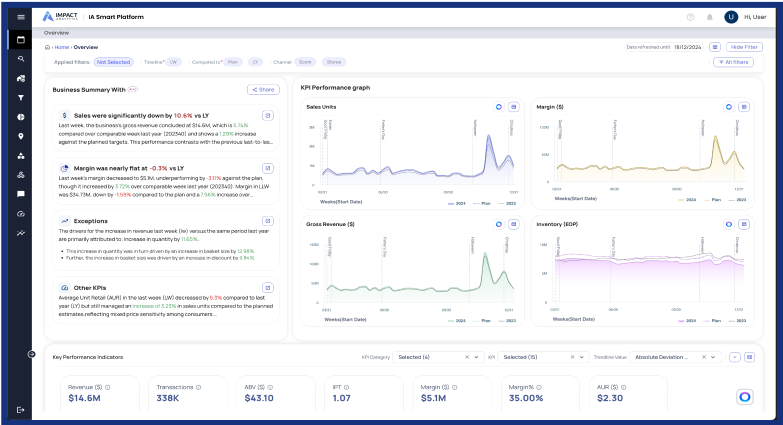This screenshot has height=425, width=783.
Task: Go to Home in the breadcrumb
Action: tap(62, 47)
